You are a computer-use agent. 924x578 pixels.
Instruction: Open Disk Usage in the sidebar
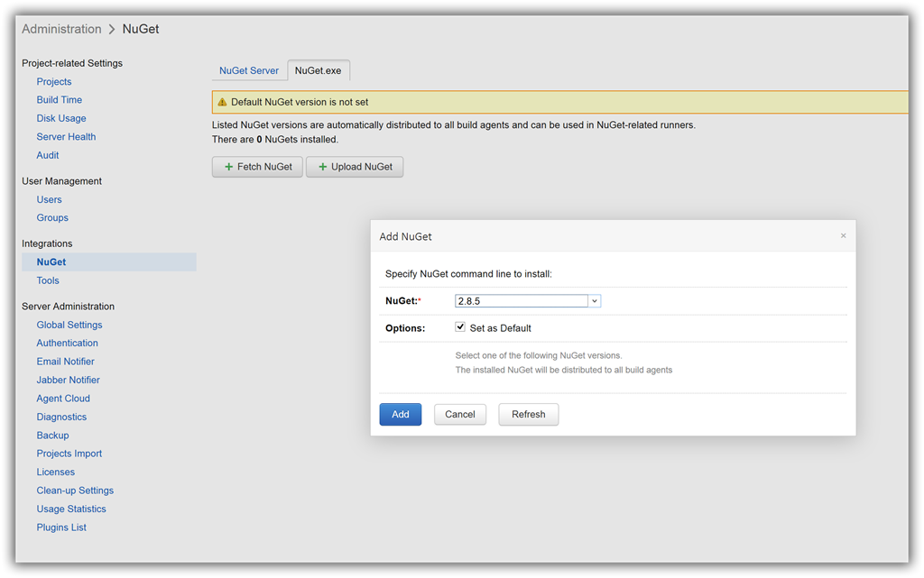pos(61,118)
